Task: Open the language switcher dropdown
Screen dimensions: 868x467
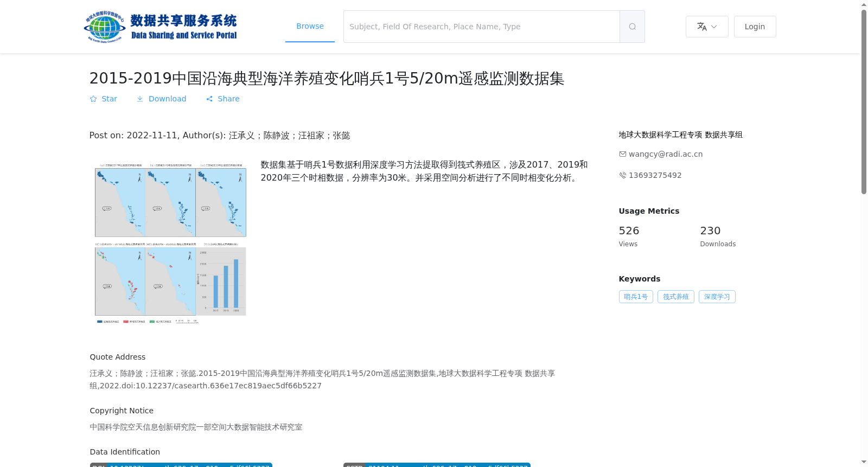Action: 707,27
